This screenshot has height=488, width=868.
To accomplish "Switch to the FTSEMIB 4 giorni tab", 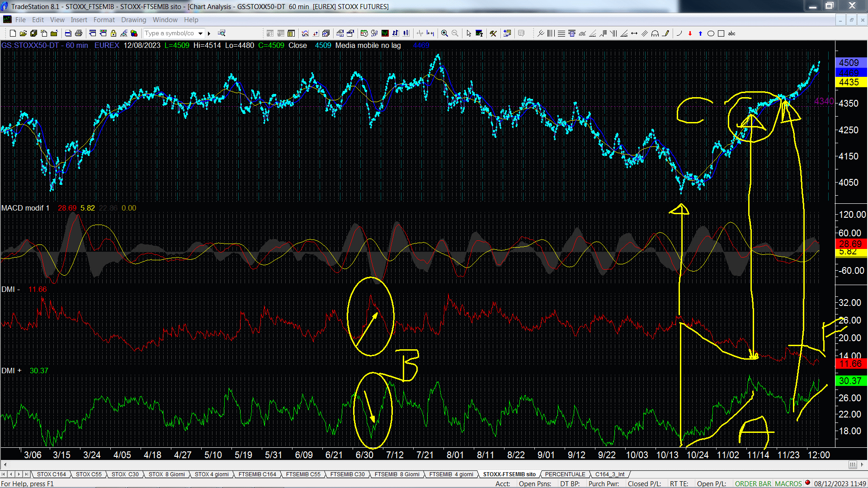I will (451, 474).
